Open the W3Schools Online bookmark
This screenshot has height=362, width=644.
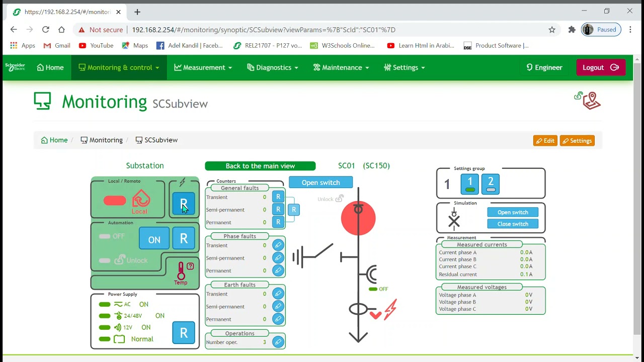[342, 45]
